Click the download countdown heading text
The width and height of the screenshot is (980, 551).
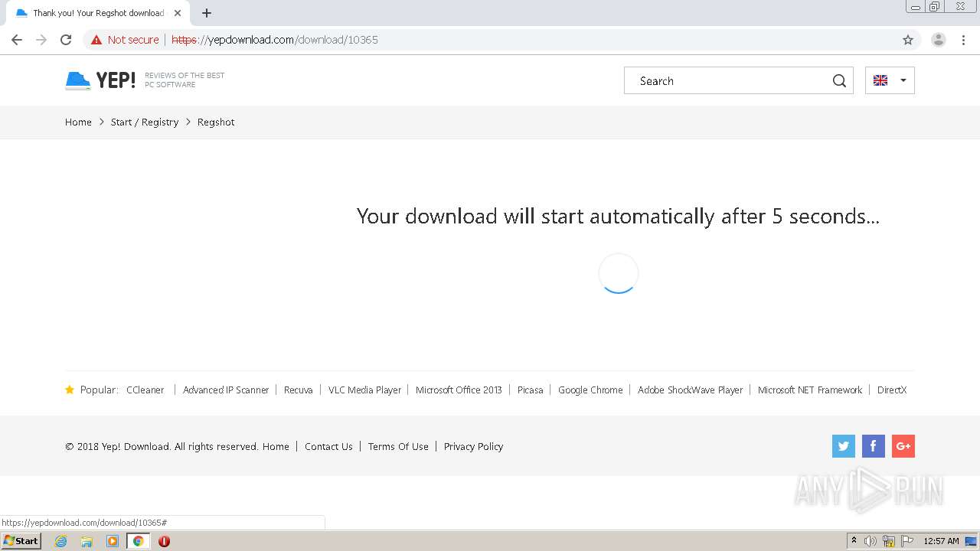(618, 217)
